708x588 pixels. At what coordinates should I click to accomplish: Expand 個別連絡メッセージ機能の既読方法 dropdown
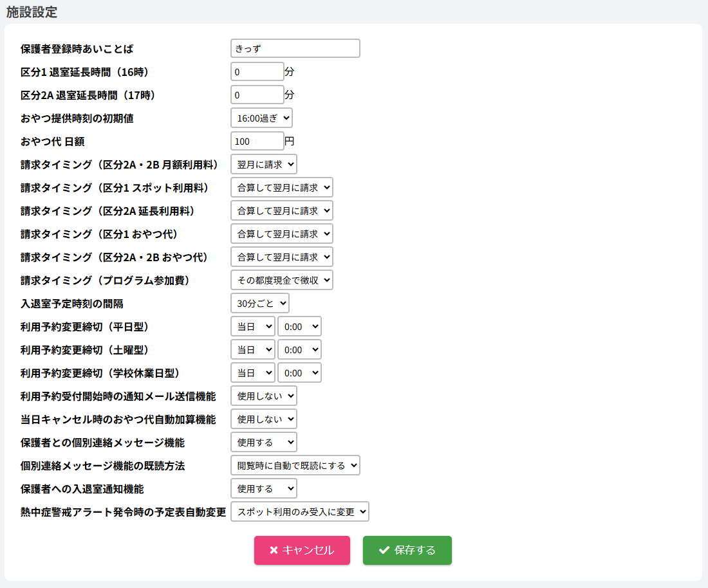pos(295,465)
